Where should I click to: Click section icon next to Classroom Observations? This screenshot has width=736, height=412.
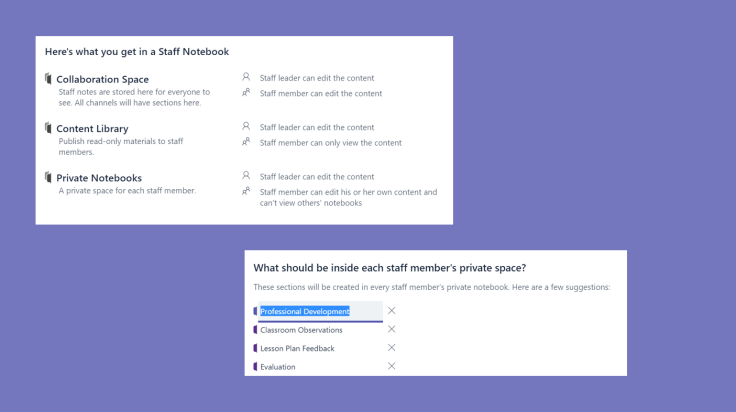(256, 329)
